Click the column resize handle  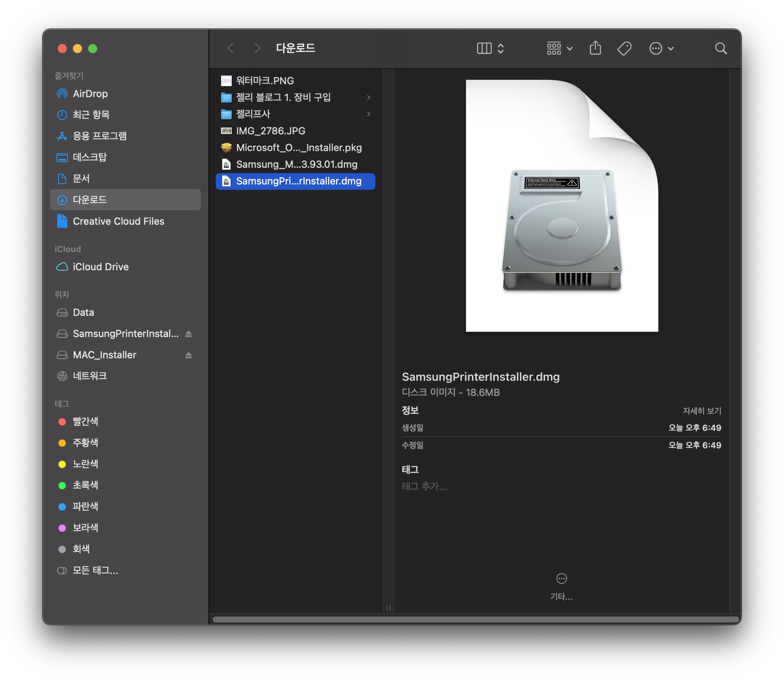(x=388, y=607)
